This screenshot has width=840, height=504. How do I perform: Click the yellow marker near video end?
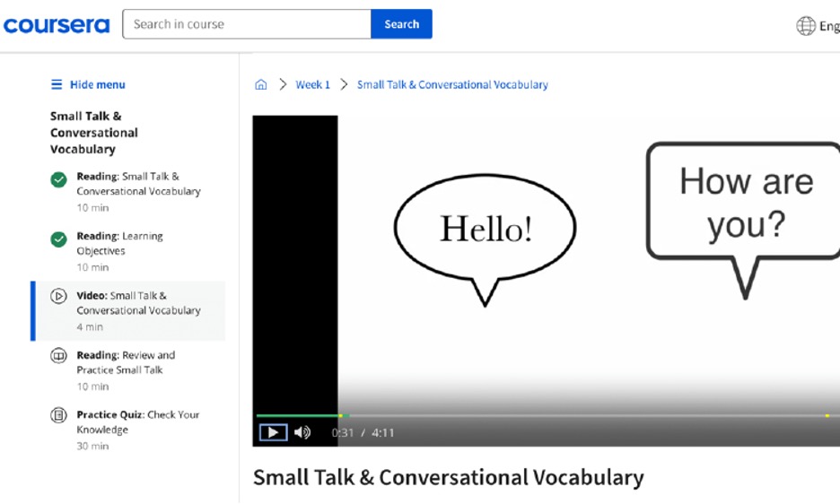[827, 415]
